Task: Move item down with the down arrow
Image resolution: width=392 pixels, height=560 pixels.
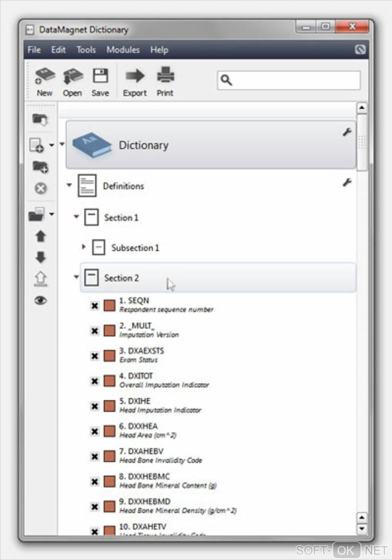Action: point(41,257)
